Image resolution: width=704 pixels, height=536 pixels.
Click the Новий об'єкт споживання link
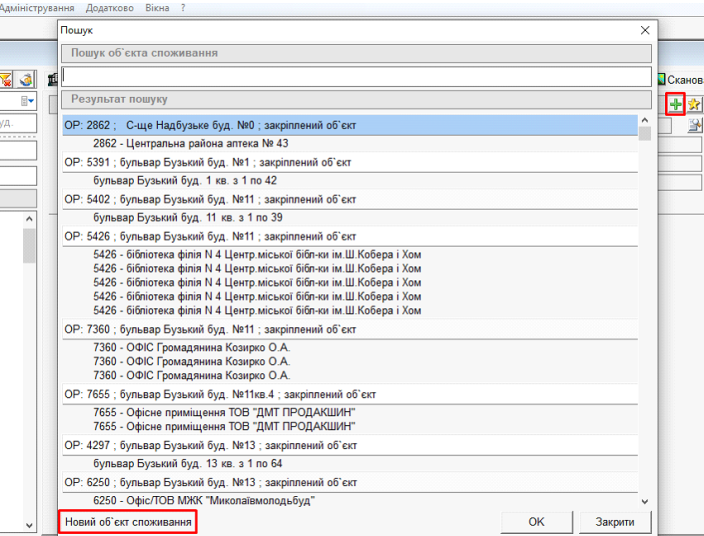click(x=126, y=522)
